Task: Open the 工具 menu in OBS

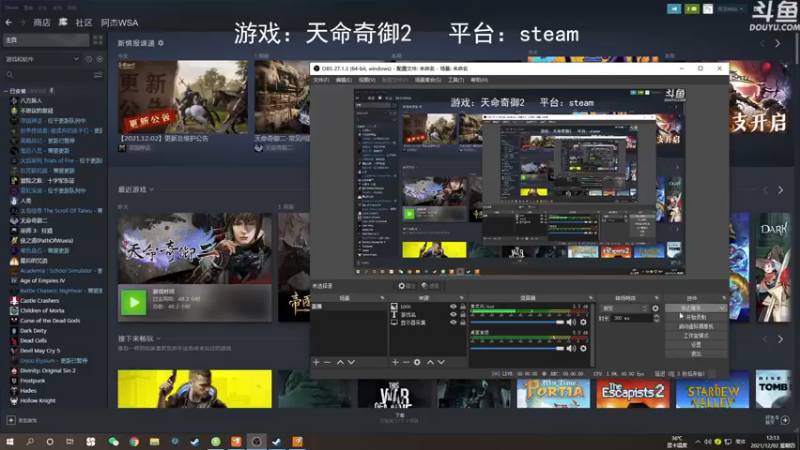Action: click(x=456, y=80)
